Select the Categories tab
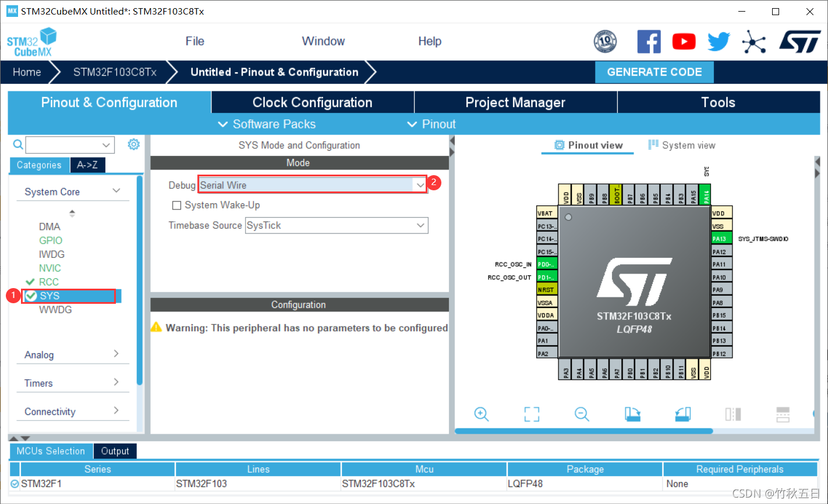Image resolution: width=828 pixels, height=504 pixels. 39,165
